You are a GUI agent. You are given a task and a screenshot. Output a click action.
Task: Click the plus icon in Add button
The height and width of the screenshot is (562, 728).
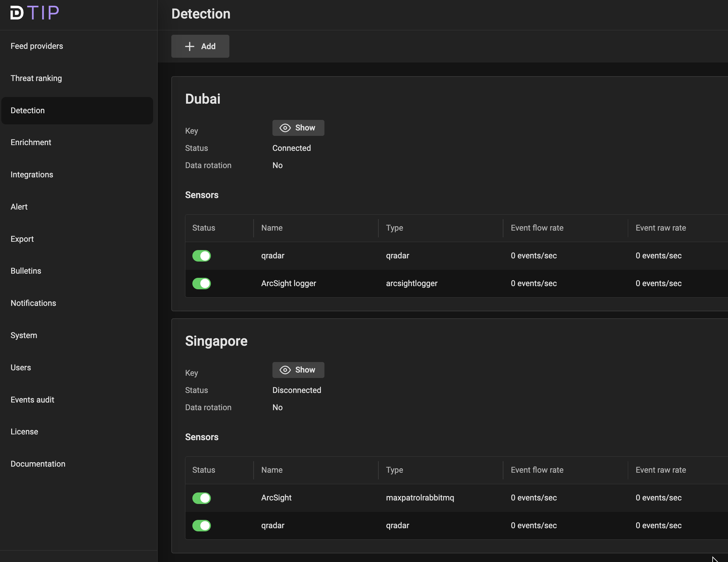click(x=189, y=46)
